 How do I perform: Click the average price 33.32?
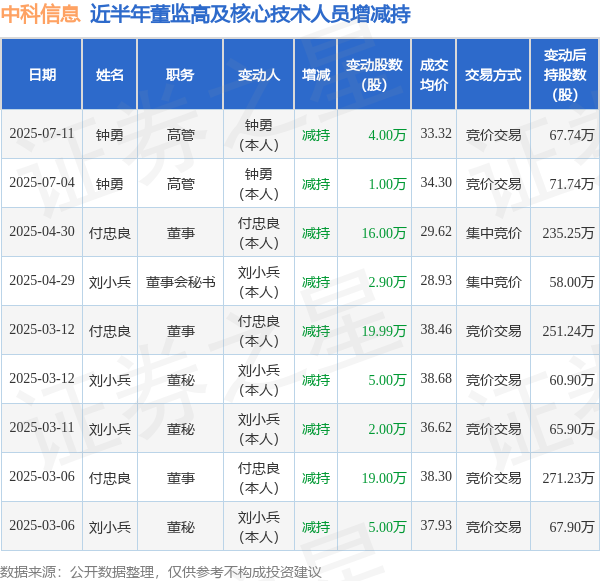(x=436, y=134)
